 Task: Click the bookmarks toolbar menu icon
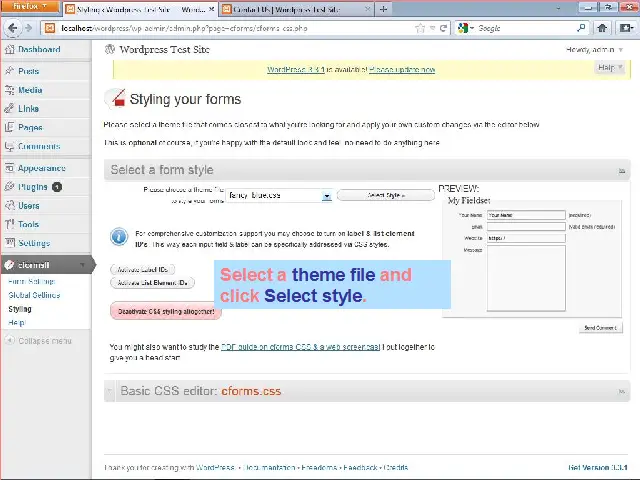pyautogui.click(x=626, y=28)
